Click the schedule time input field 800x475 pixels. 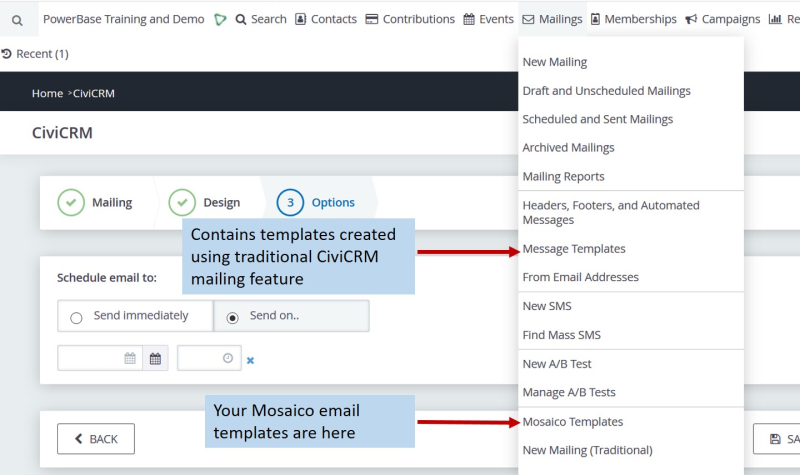point(209,358)
